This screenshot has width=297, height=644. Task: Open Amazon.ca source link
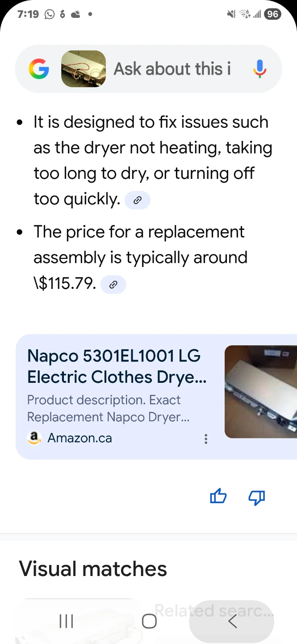coord(79,438)
